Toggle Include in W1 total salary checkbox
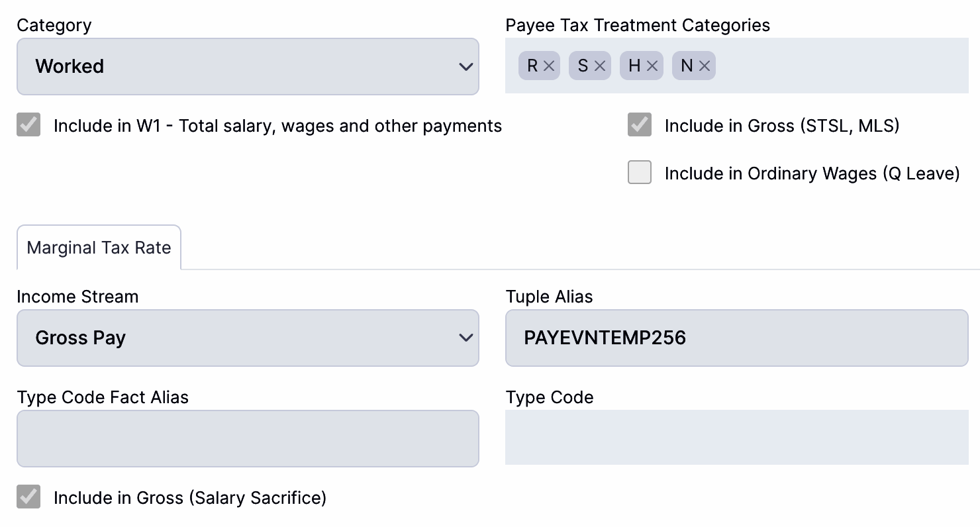This screenshot has width=980, height=527. pos(28,125)
